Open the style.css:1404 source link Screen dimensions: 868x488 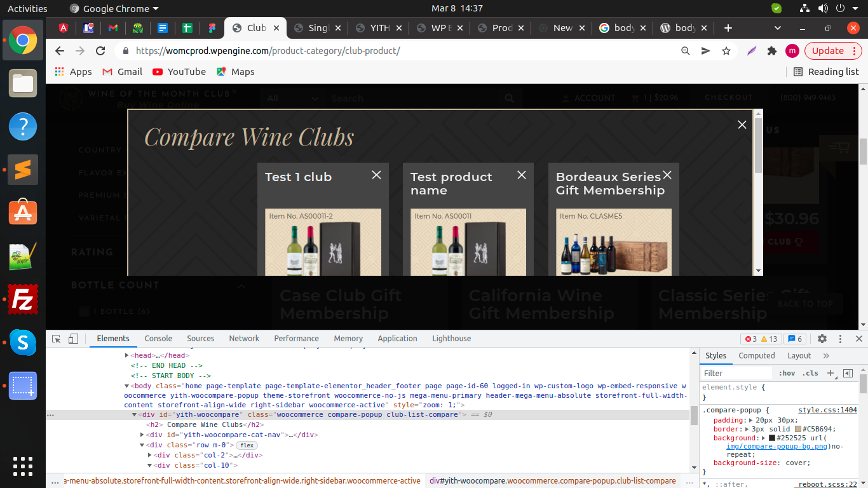pos(827,410)
